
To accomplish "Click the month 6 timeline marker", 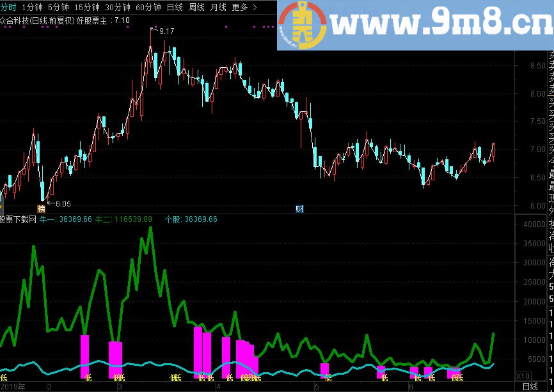I will [411, 387].
